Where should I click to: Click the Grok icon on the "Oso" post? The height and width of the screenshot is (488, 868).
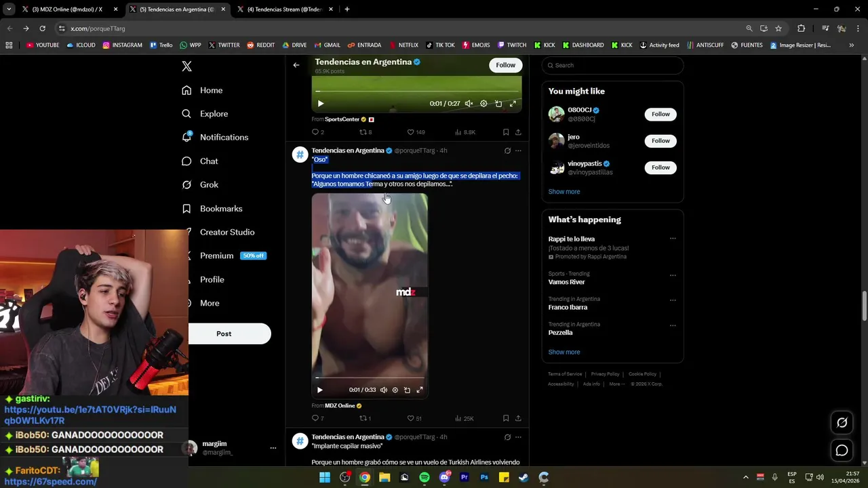pyautogui.click(x=507, y=150)
